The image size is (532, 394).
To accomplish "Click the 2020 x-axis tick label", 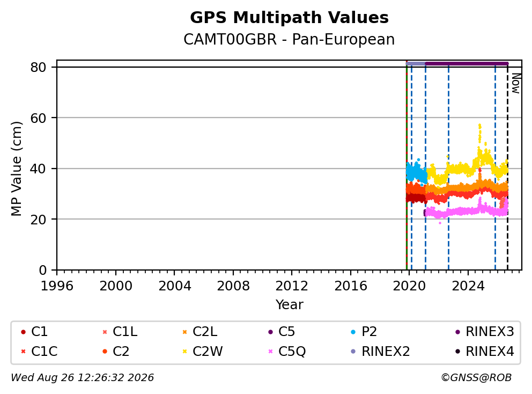I will tap(409, 286).
